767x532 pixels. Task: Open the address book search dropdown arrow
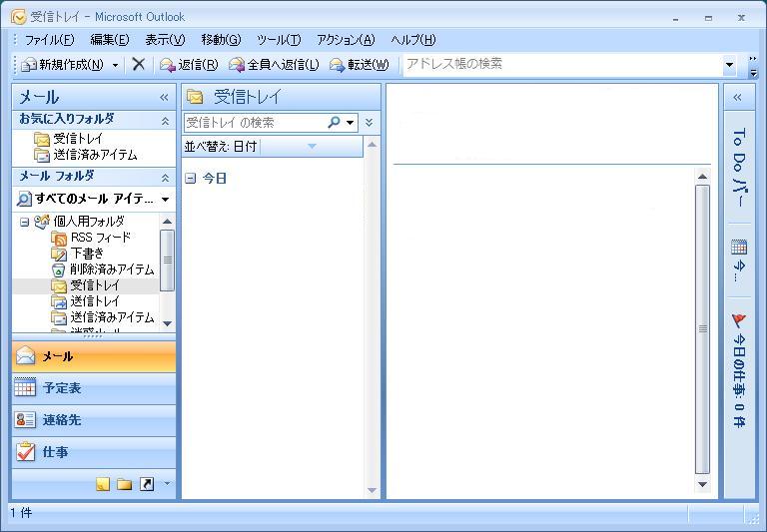(729, 65)
